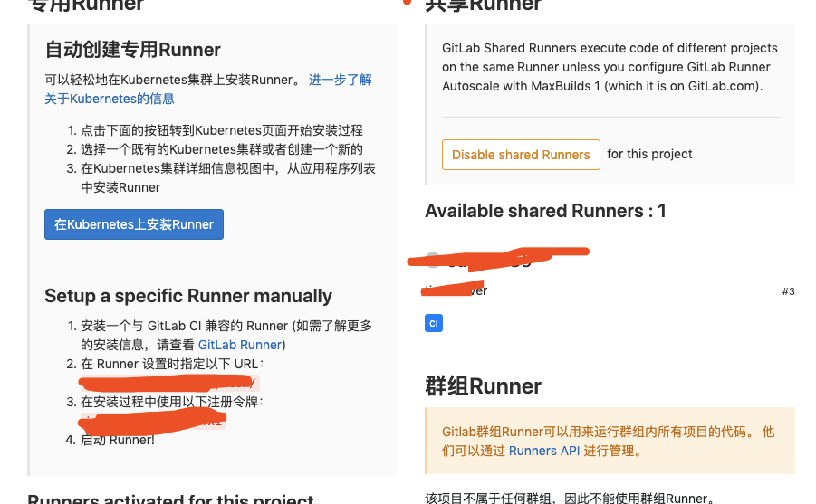Click the 群组Runner heading
Image resolution: width=816 pixels, height=504 pixels.
[483, 386]
